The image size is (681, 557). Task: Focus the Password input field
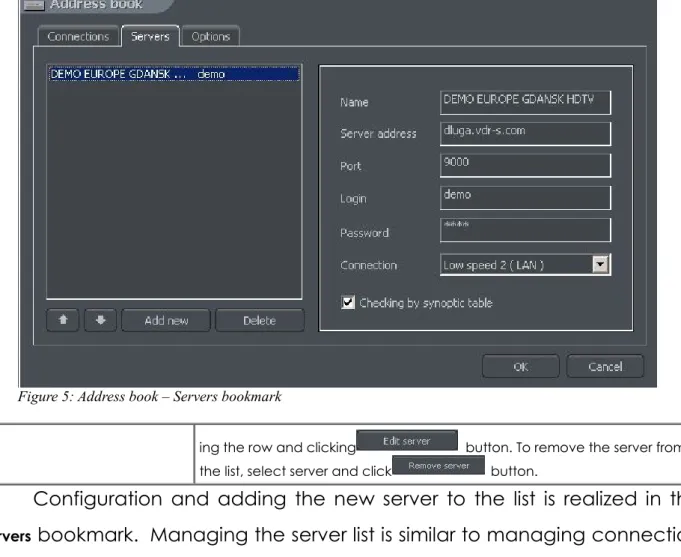point(526,230)
